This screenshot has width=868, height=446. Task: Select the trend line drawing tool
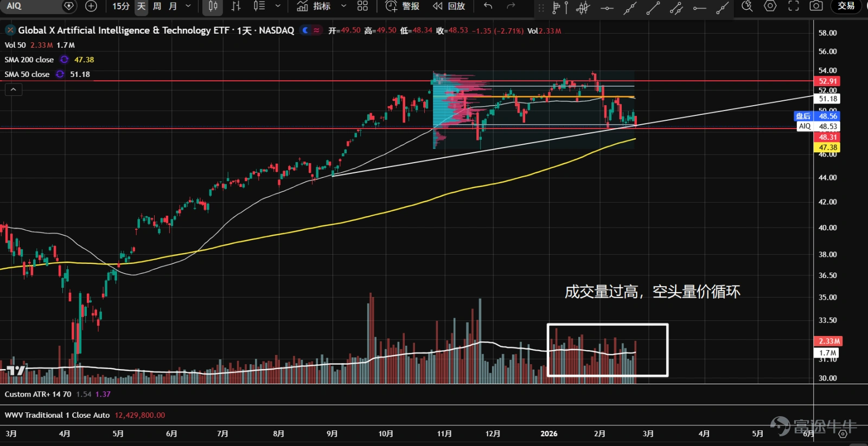click(x=653, y=7)
